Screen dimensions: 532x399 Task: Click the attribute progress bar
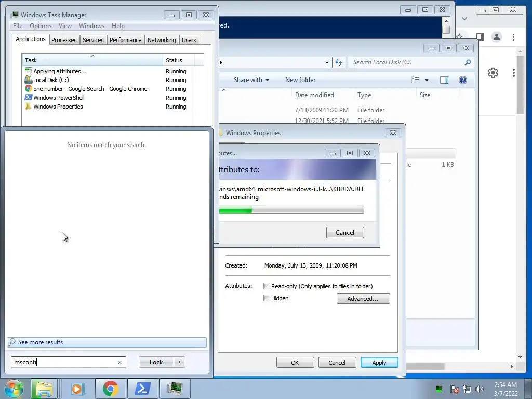pyautogui.click(x=291, y=210)
